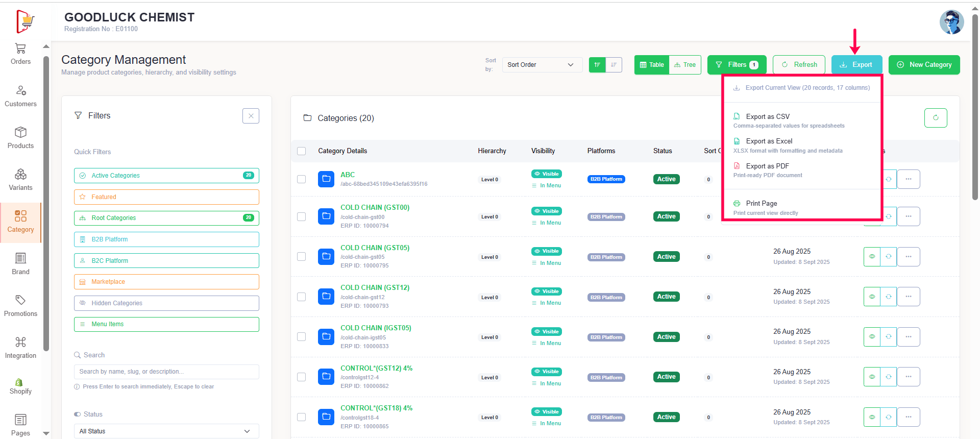980x439 pixels.
Task: Open the Sort Order dropdown
Action: 542,65
